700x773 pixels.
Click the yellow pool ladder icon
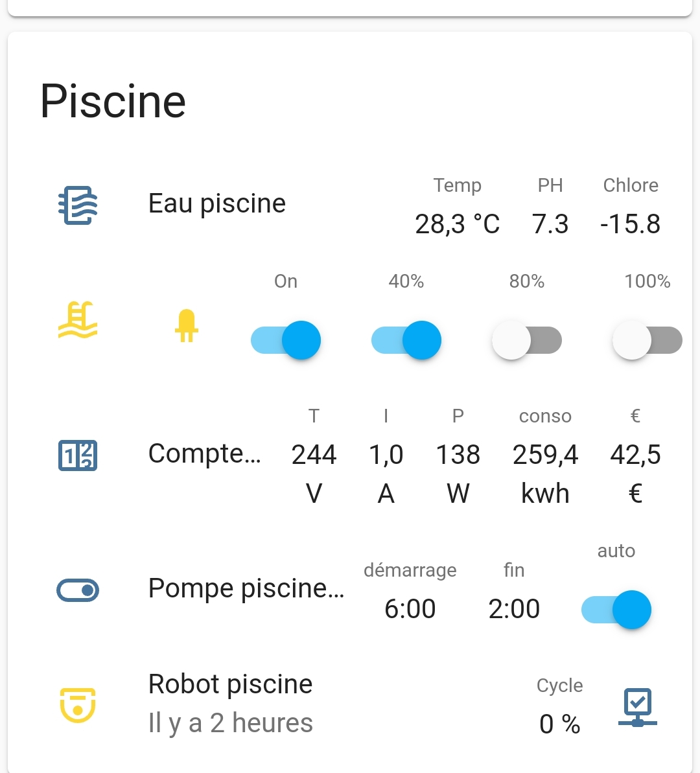[x=78, y=320]
